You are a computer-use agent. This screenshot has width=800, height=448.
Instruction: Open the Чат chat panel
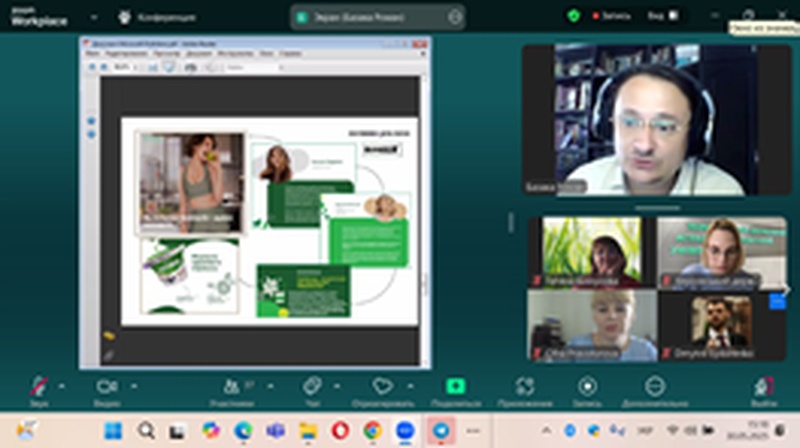[311, 386]
